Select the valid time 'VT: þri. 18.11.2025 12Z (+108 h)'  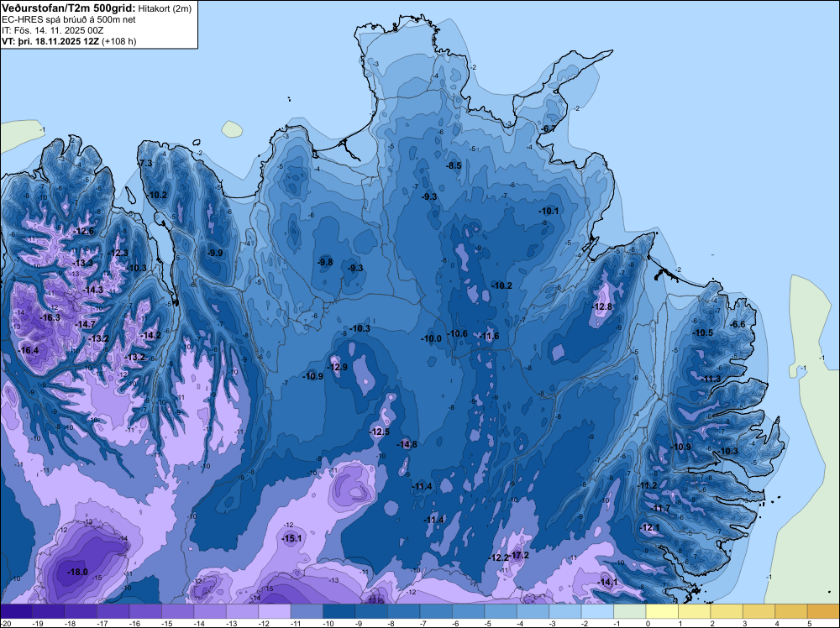(x=69, y=41)
